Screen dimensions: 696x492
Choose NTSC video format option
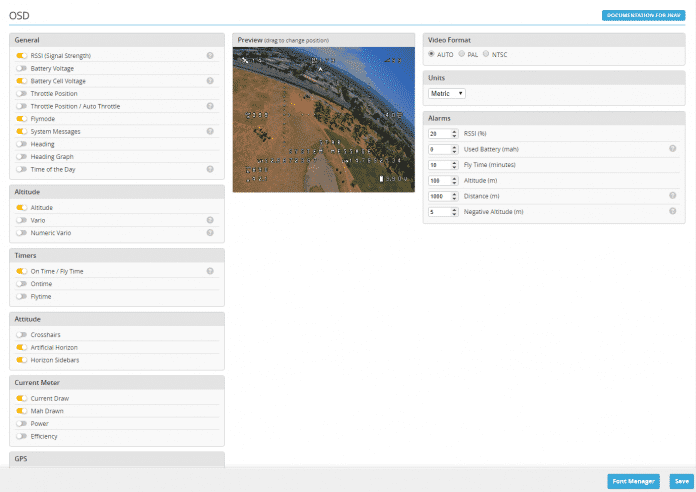click(486, 54)
